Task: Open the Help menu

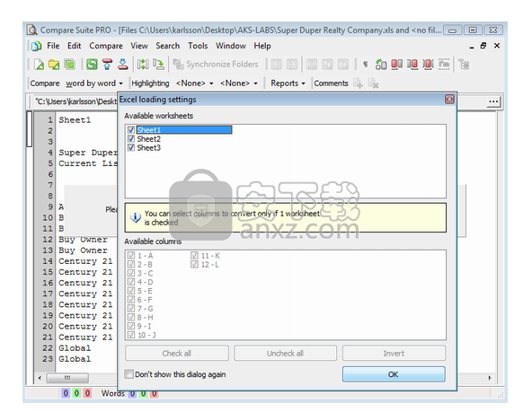Action: coord(262,46)
